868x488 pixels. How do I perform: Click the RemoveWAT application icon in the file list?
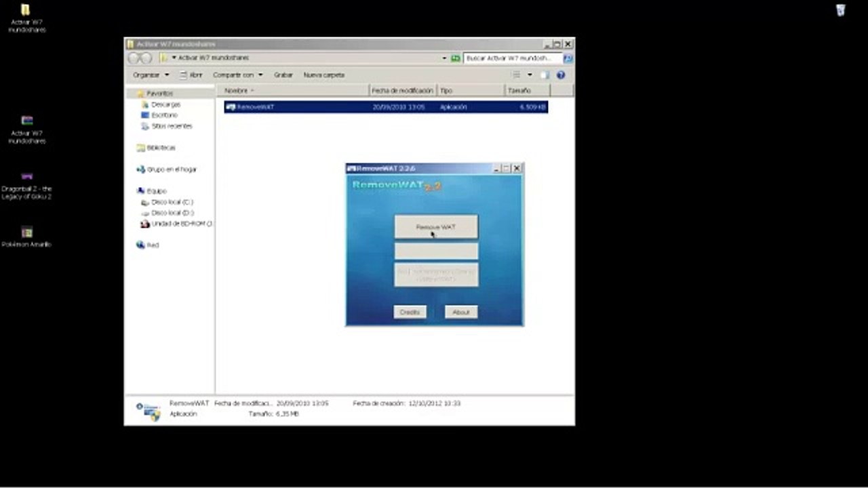coord(231,107)
